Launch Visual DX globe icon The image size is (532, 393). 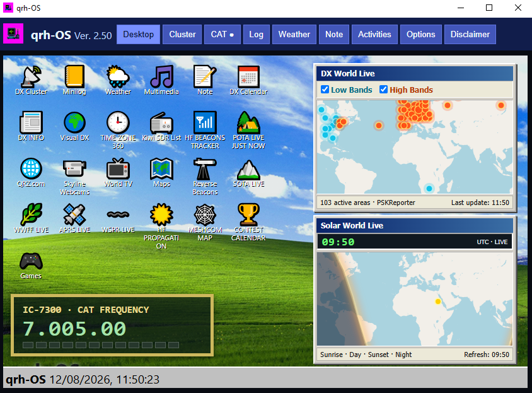[x=74, y=126]
